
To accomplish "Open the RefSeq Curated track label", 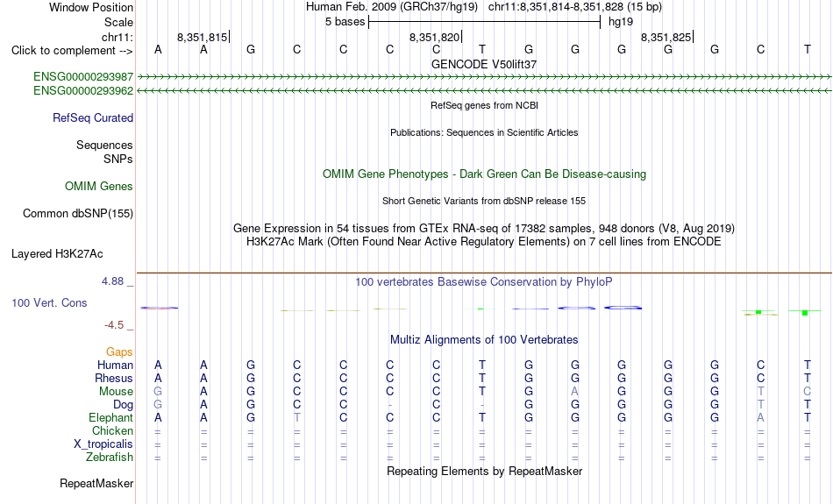I will click(x=93, y=118).
